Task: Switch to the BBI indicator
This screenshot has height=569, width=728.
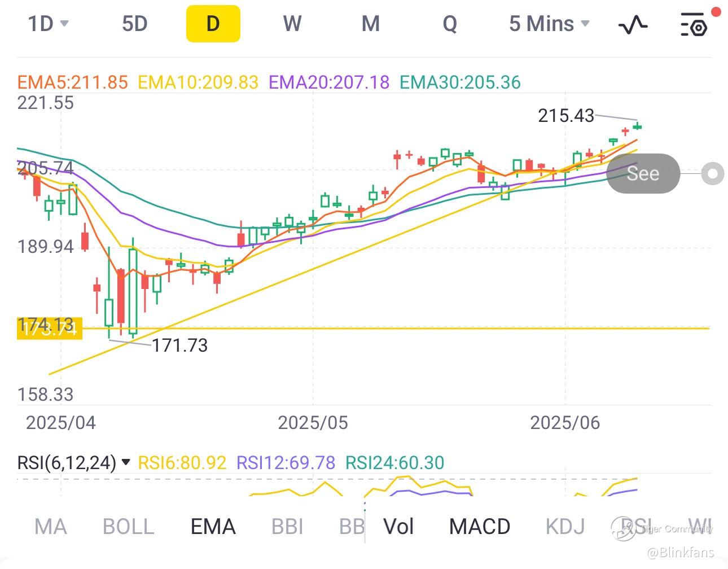Action: [x=287, y=527]
